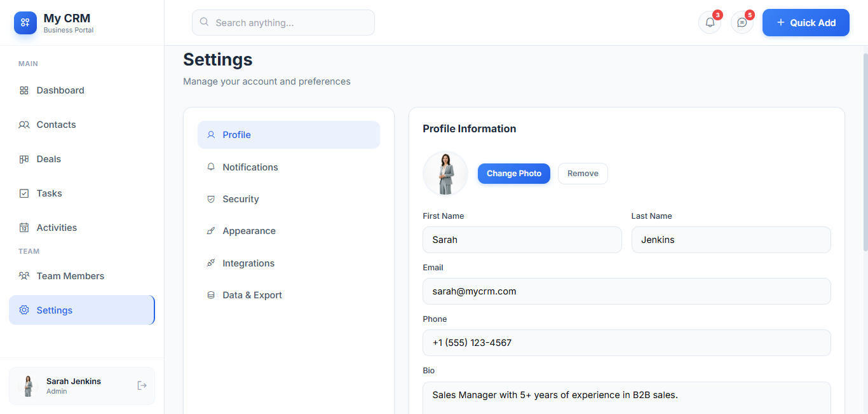Image resolution: width=868 pixels, height=414 pixels.
Task: Go to Contacts in the sidebar
Action: (x=56, y=125)
